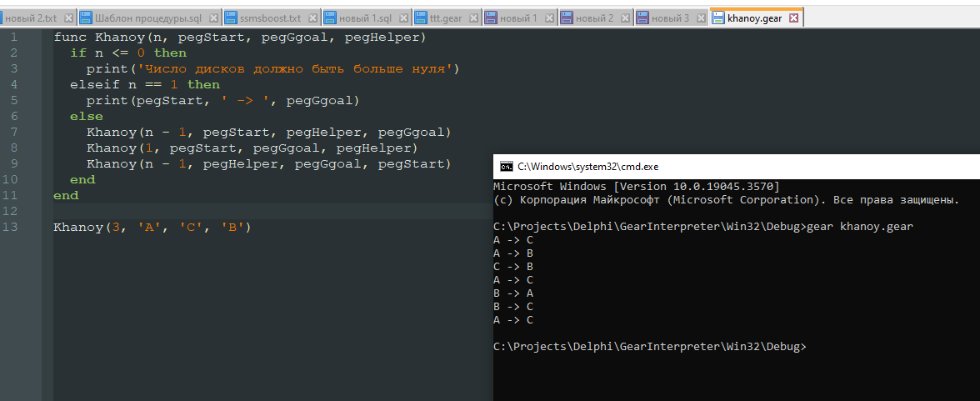Click the save-state icon on the Шаблон процедуры.sql tab

[x=86, y=18]
